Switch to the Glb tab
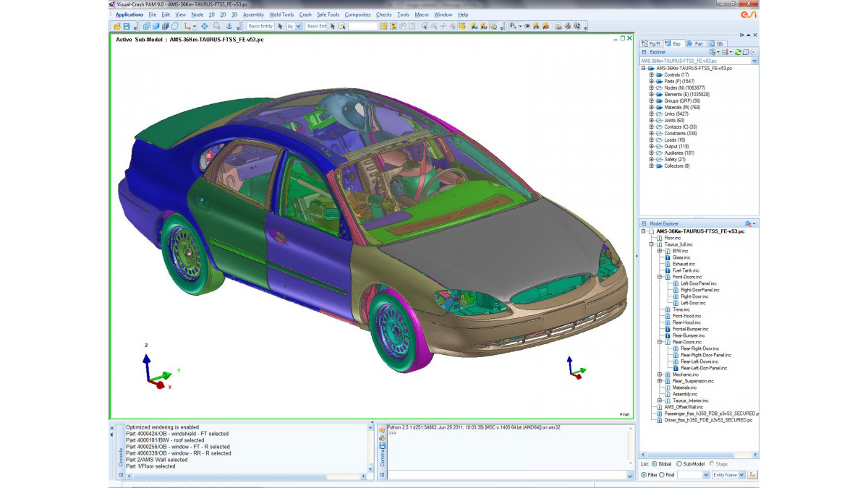 tap(716, 43)
